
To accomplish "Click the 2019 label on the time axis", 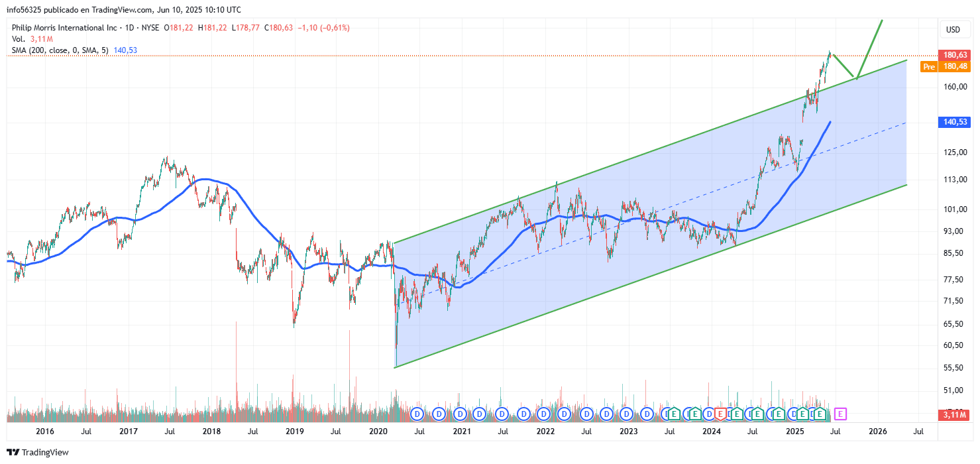I will 295,432.
